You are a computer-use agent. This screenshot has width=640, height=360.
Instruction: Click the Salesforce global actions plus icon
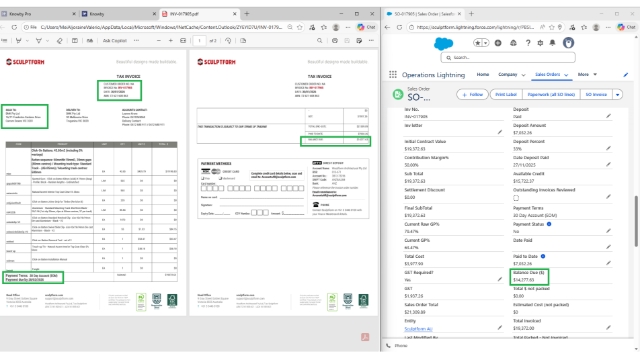(498, 43)
